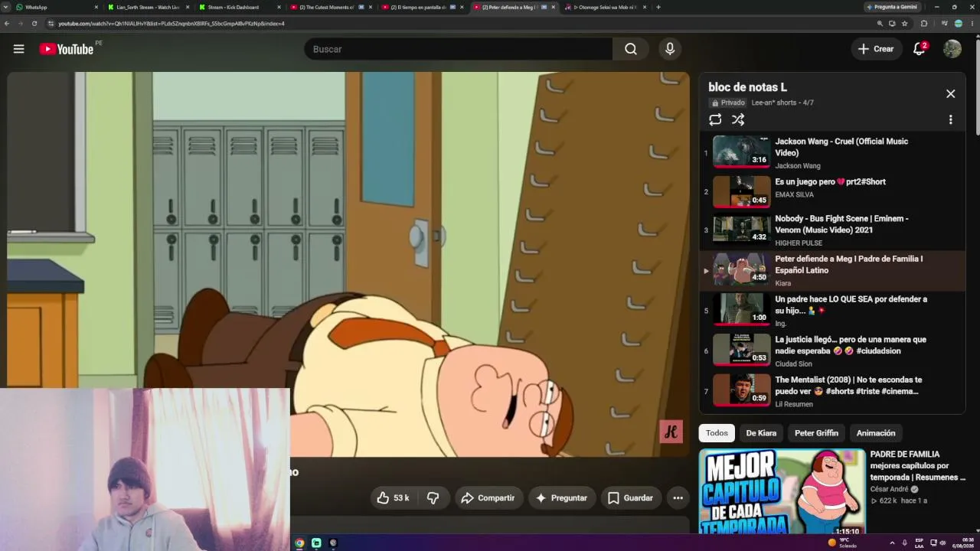980x551 pixels.
Task: Open Chrome from the taskbar
Action: click(299, 543)
